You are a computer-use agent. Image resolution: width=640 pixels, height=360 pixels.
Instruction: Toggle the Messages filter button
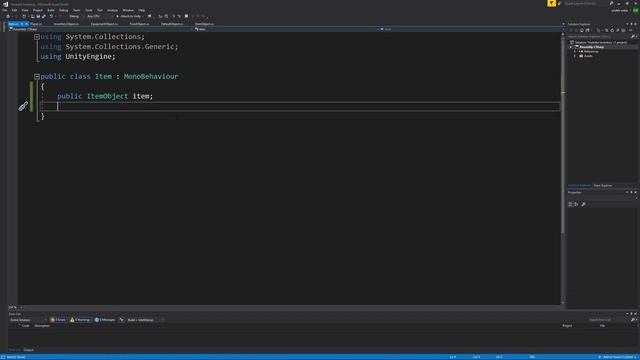[105, 320]
